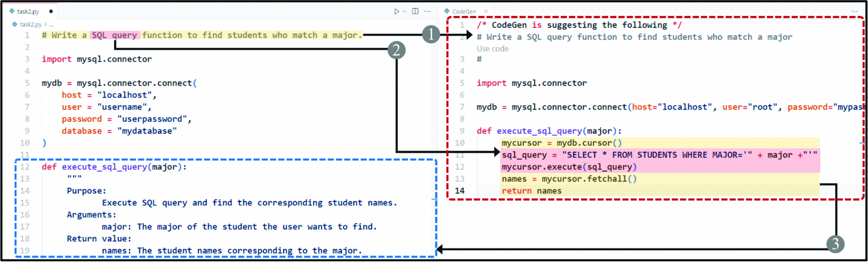
Task: Click the Python file icon on task2.py tab
Action: click(12, 11)
